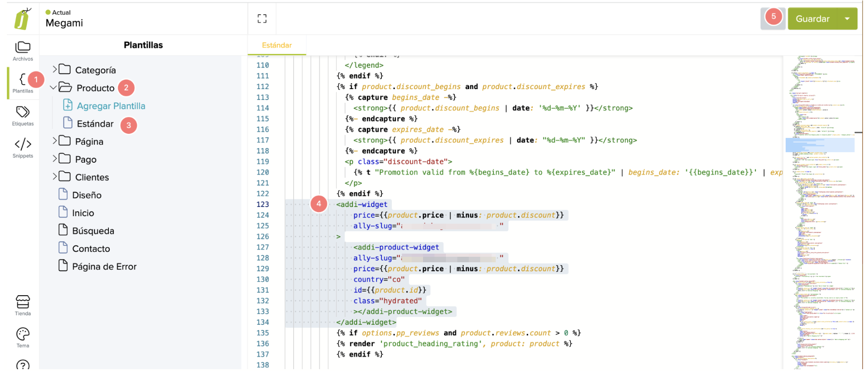Expand the Pago folder
Viewport: 868px width, 371px height.
click(55, 159)
